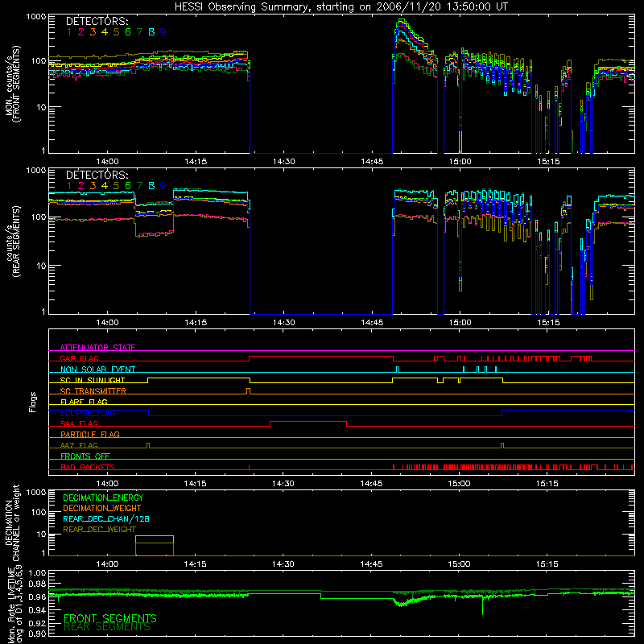Click cyan decimation box in decimation panel
The height and width of the screenshot is (644, 644).
tap(155, 539)
